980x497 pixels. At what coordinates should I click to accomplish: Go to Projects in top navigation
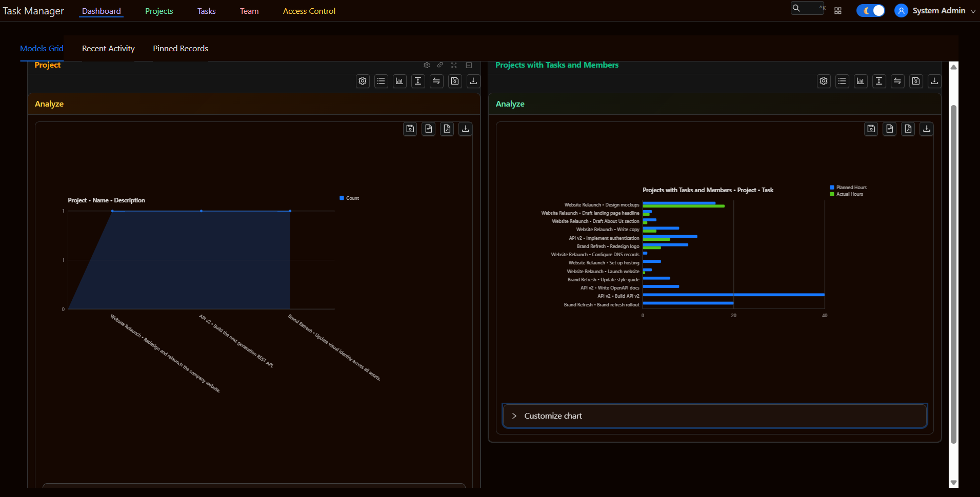click(159, 11)
